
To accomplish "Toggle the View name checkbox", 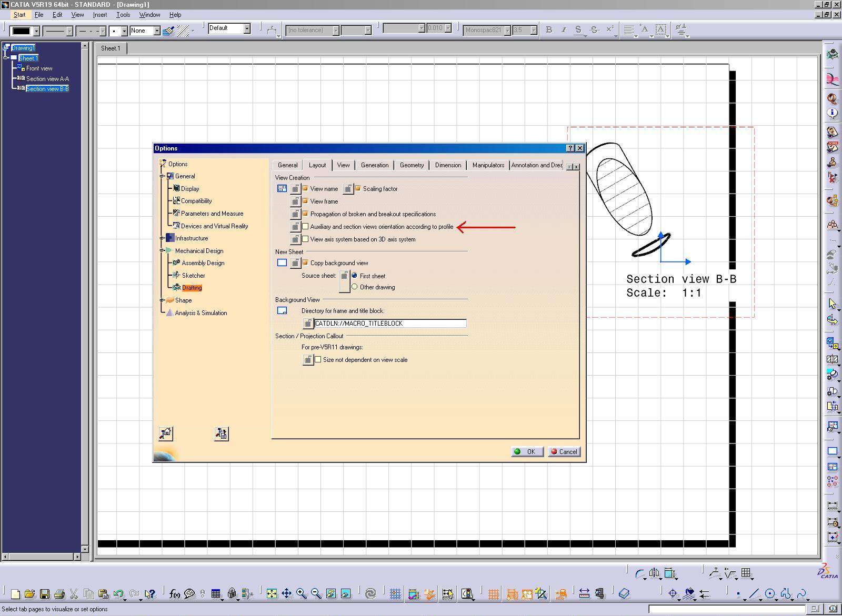I will point(305,188).
